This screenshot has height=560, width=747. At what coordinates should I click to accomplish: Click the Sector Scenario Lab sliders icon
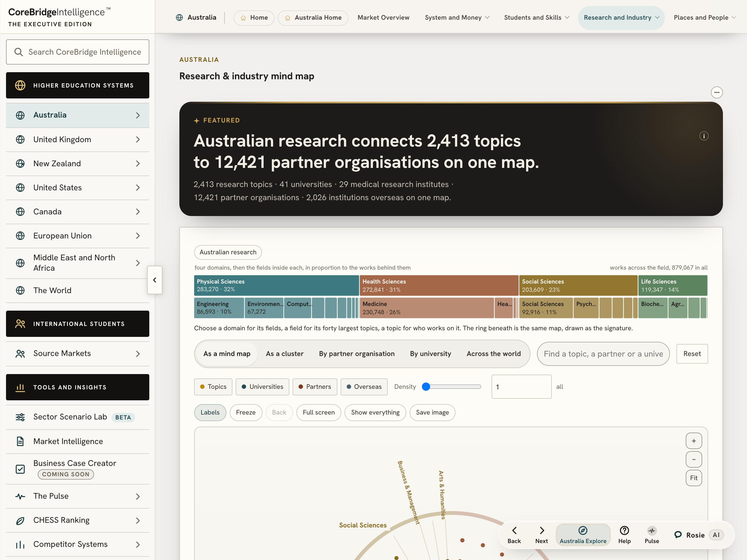click(x=20, y=417)
